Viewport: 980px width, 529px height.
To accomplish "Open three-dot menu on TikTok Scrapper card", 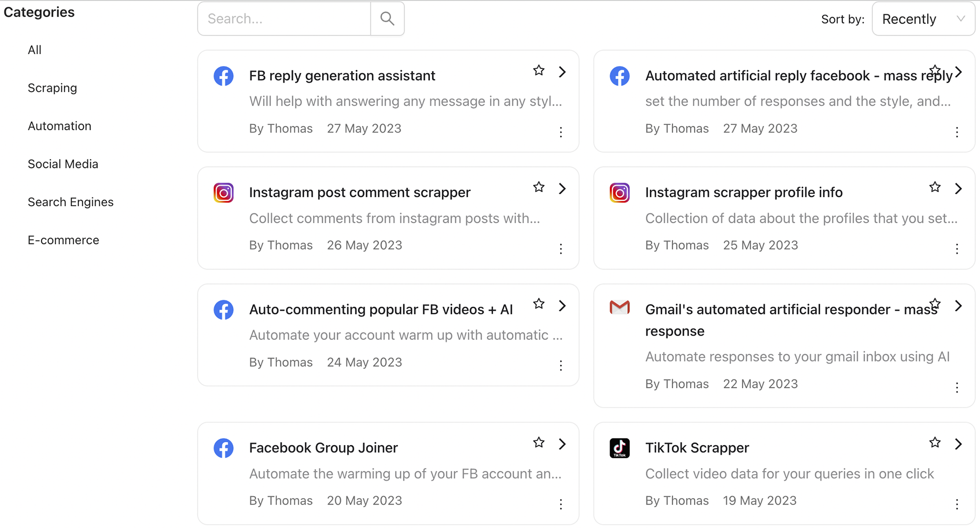I will click(x=956, y=504).
